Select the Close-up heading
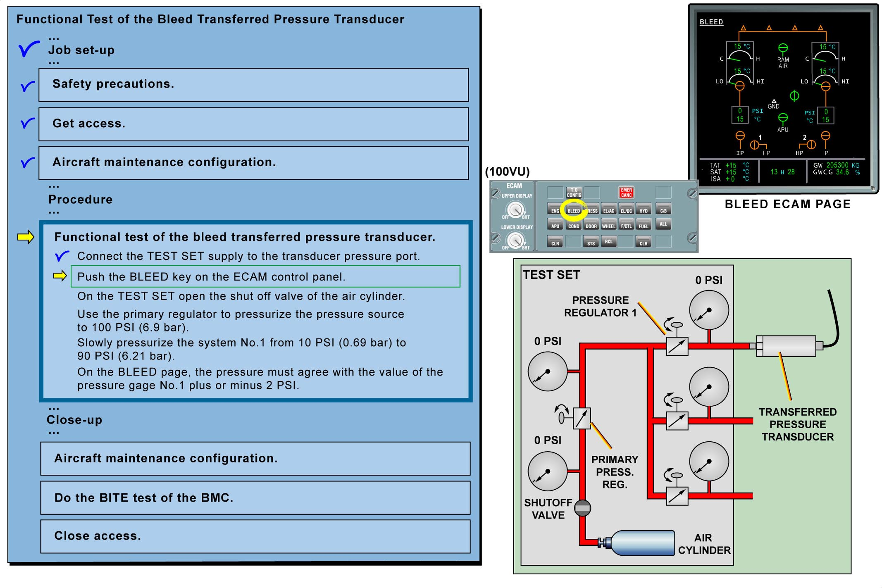Screen dimensions: 882x588 pyautogui.click(x=74, y=420)
